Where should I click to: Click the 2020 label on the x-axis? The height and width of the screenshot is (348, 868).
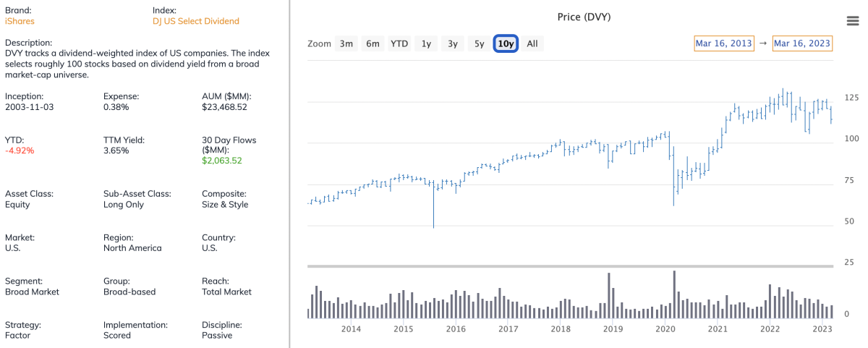665,329
